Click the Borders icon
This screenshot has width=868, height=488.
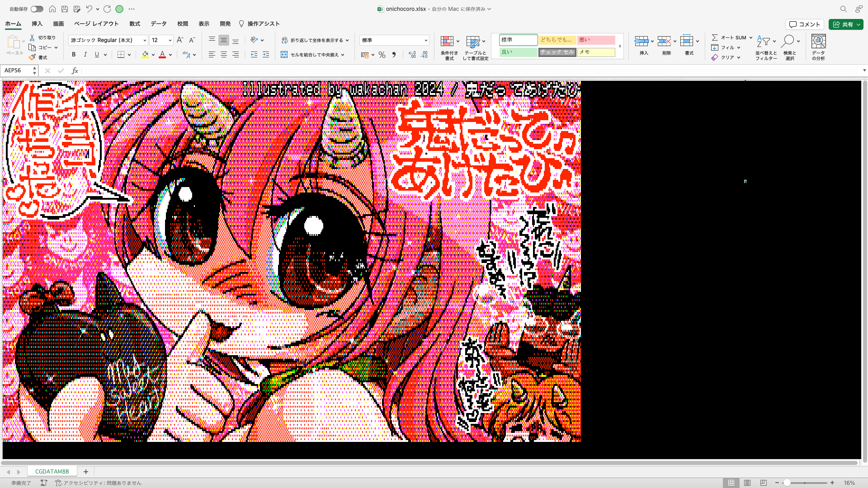point(121,55)
